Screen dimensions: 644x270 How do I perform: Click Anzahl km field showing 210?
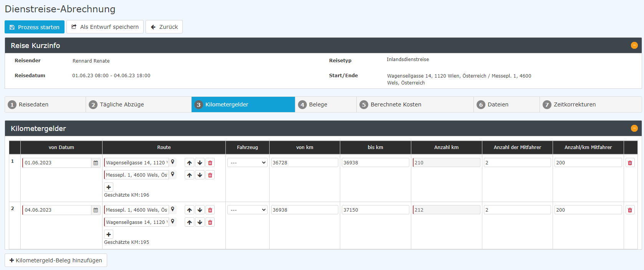point(446,163)
